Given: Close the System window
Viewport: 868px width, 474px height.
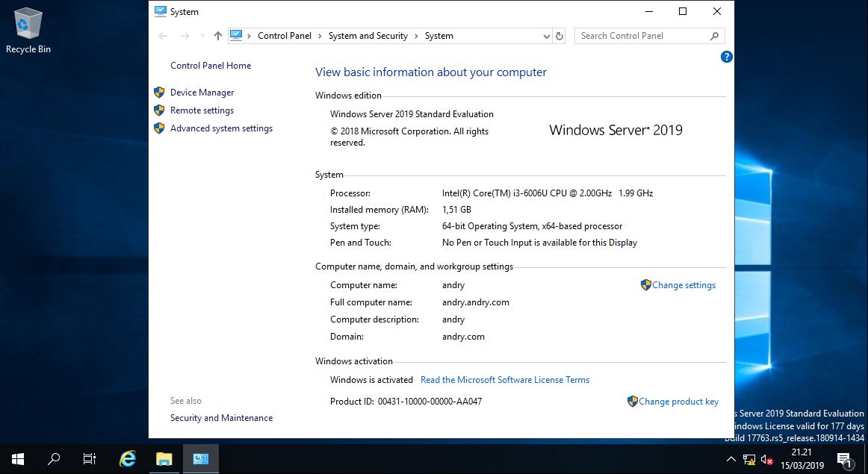Looking at the screenshot, I should (x=717, y=11).
